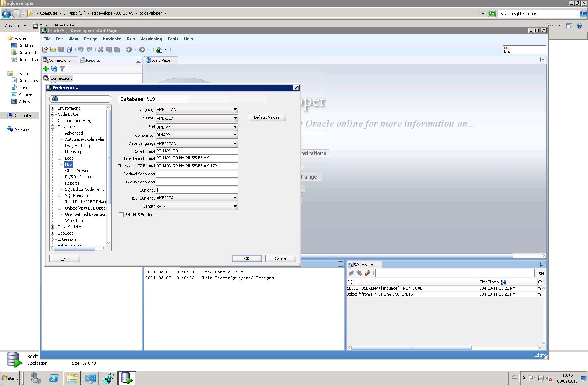Click the Forward navigation arrow icon

(x=142, y=50)
